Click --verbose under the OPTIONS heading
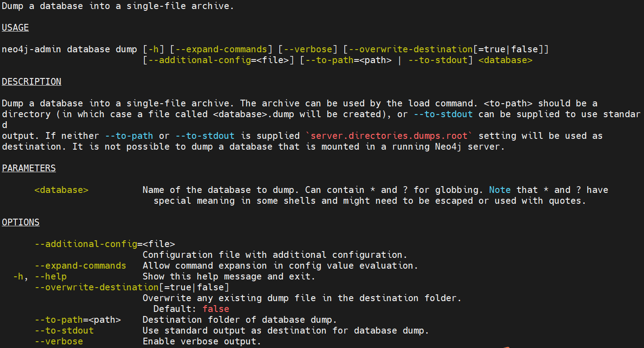The image size is (644, 348). pyautogui.click(x=59, y=341)
